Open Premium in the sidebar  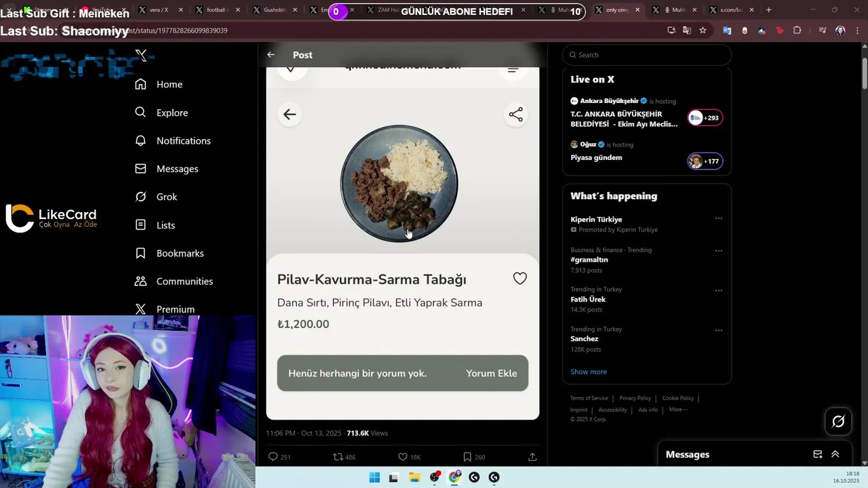coord(165,309)
